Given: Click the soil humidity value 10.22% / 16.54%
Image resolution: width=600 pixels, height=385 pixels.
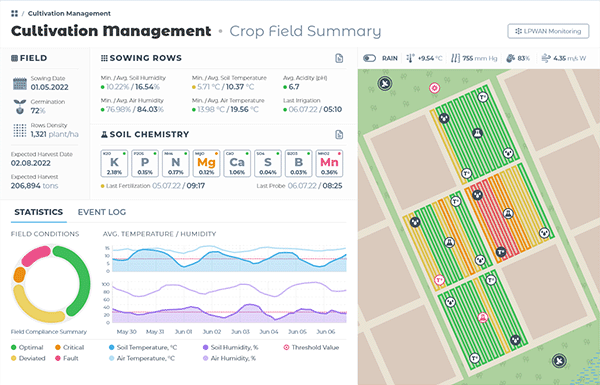Looking at the screenshot, I should 133,87.
